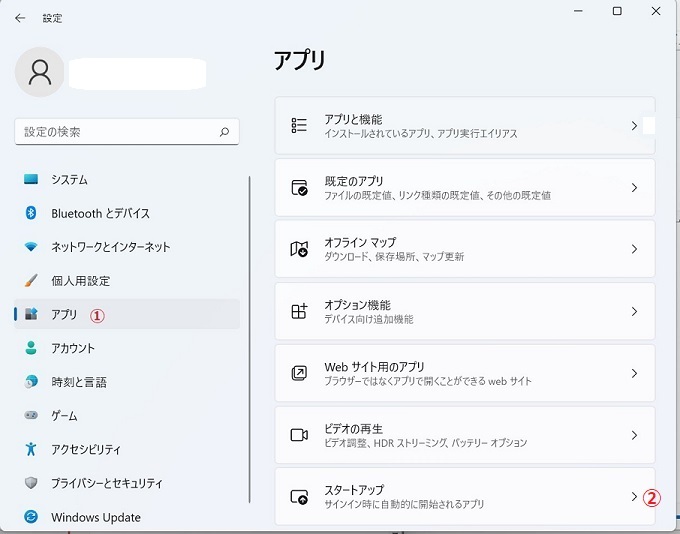
Task: Click the オプション機能 grid-plus icon
Action: click(299, 311)
